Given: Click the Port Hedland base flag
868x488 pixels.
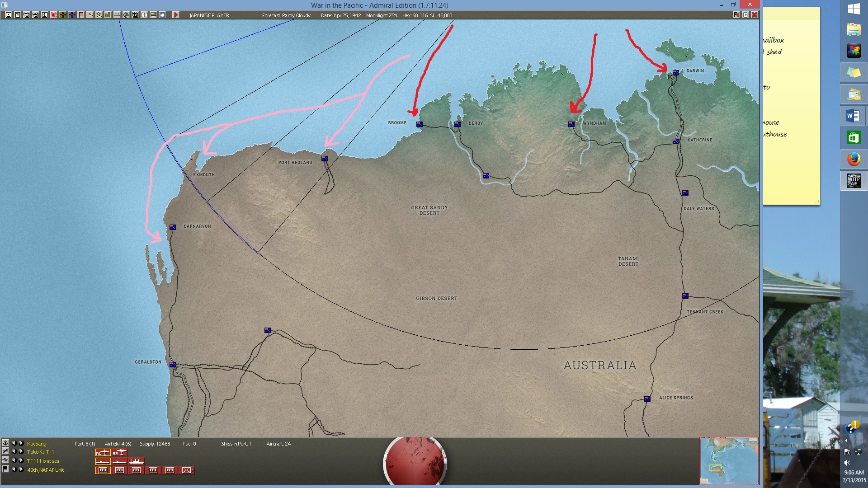Looking at the screenshot, I should (x=325, y=159).
